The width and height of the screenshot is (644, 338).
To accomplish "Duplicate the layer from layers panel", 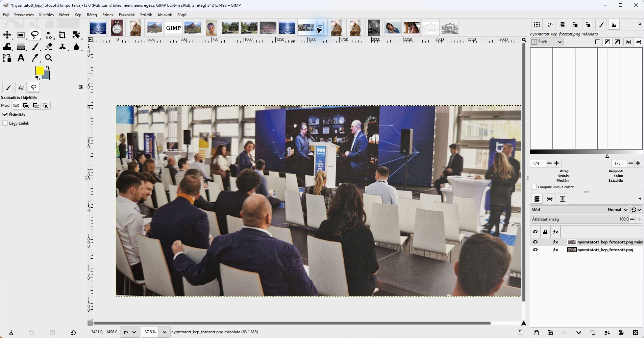I will 593,333.
